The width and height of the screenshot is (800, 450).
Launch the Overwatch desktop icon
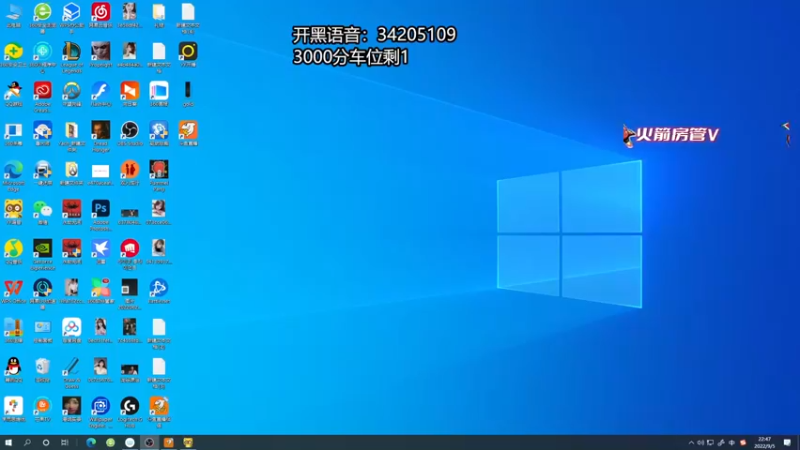(71, 91)
